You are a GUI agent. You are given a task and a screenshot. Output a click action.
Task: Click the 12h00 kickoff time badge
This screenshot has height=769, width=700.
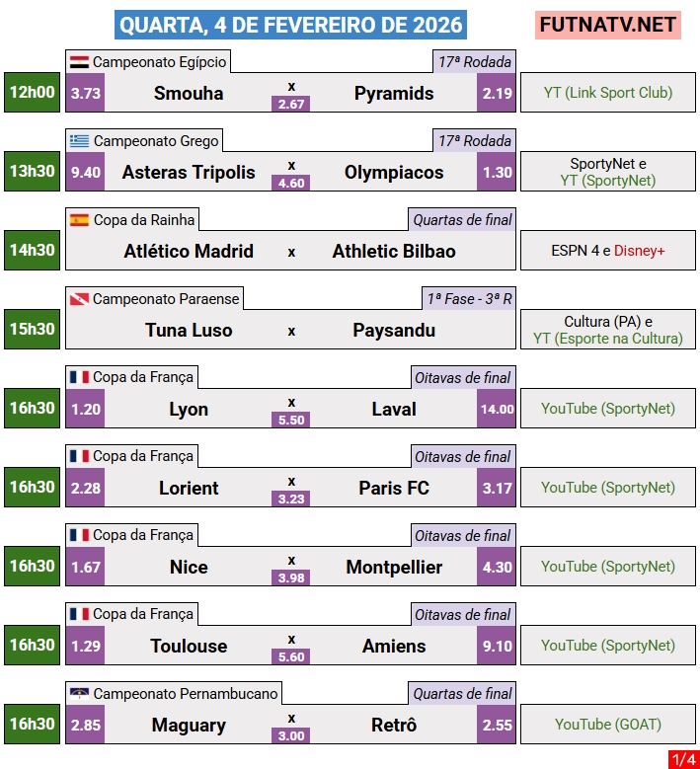(x=33, y=93)
